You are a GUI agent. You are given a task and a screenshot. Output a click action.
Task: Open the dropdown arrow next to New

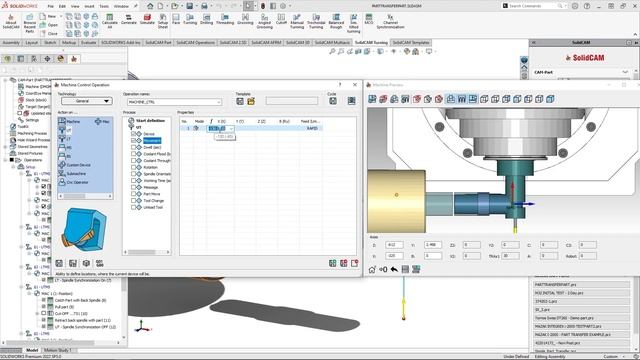[61, 16]
